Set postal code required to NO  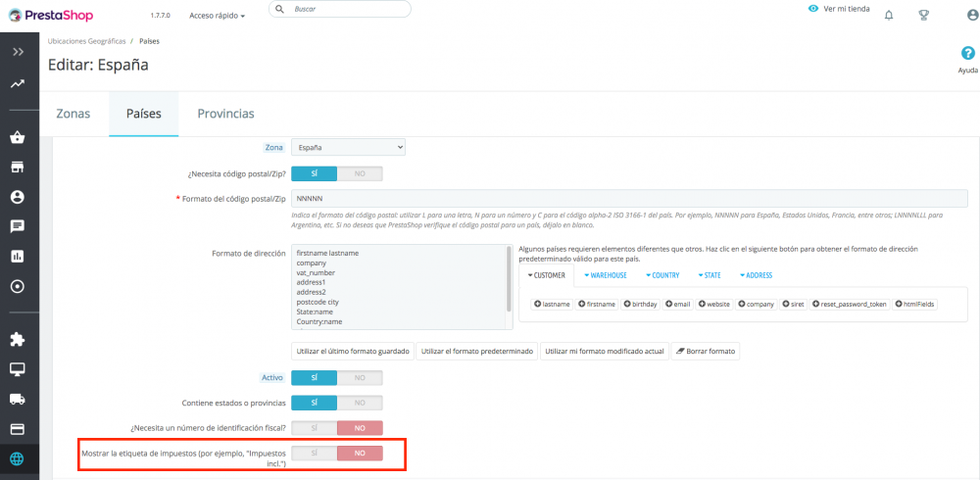point(360,173)
